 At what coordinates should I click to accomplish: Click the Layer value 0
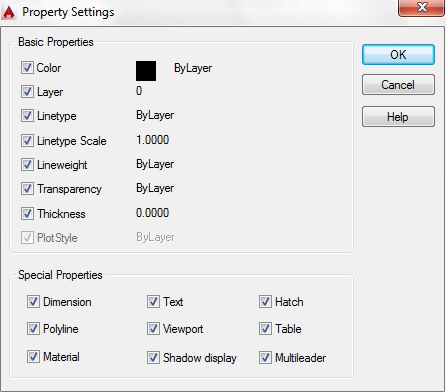pyautogui.click(x=139, y=91)
